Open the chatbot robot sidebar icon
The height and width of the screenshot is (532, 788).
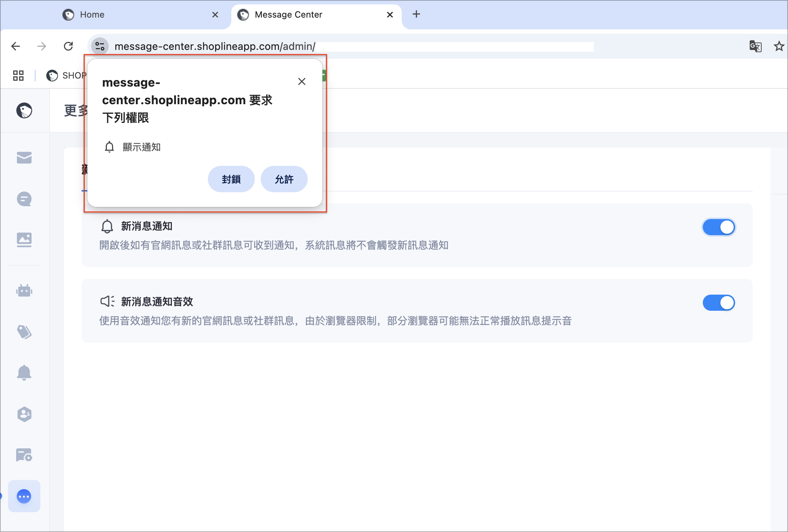pyautogui.click(x=24, y=291)
